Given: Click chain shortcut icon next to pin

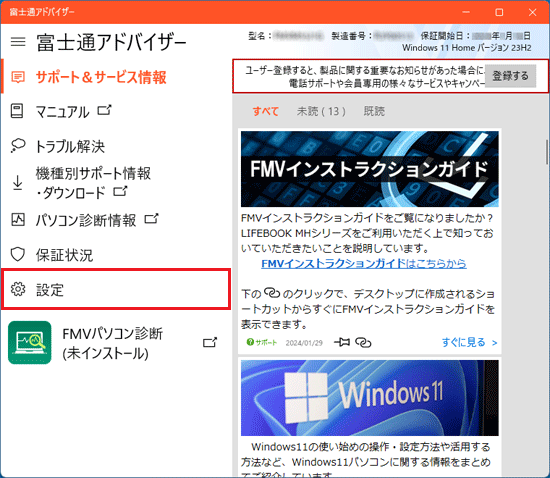Looking at the screenshot, I should click(x=363, y=342).
